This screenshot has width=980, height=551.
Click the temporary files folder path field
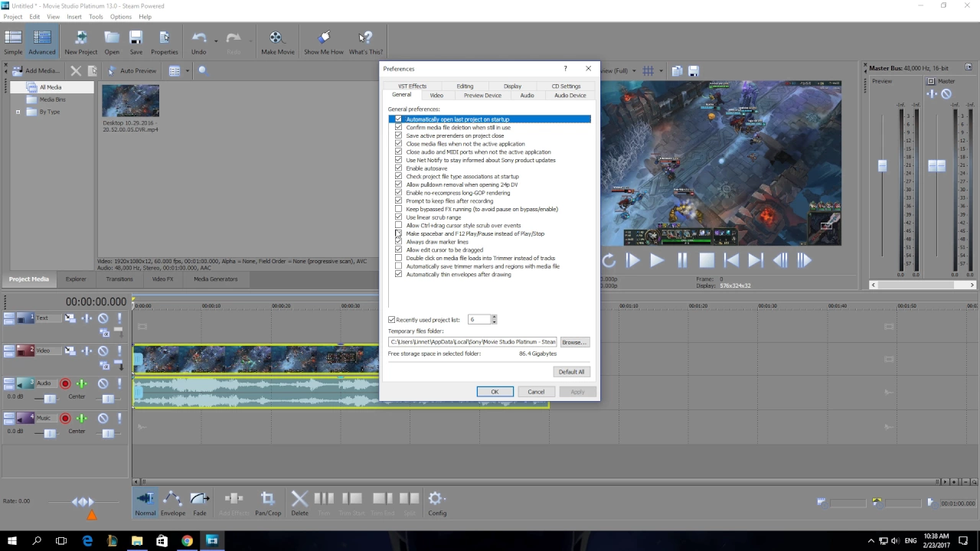click(472, 342)
